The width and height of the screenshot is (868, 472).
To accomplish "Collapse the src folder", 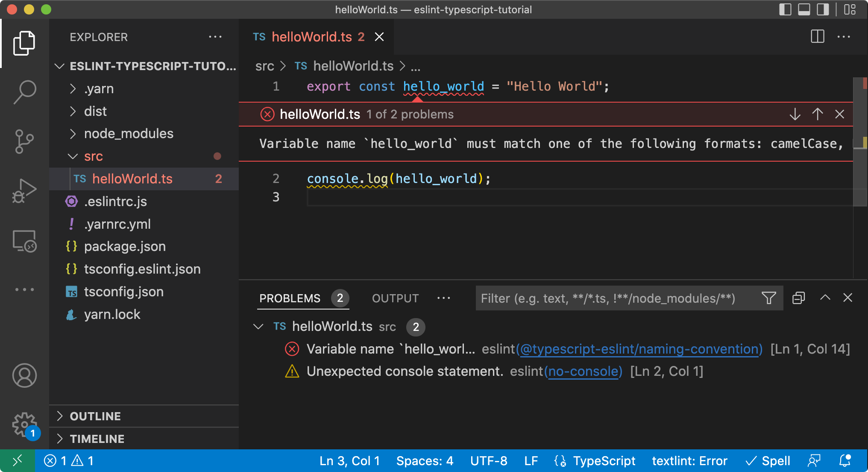I will pos(94,156).
